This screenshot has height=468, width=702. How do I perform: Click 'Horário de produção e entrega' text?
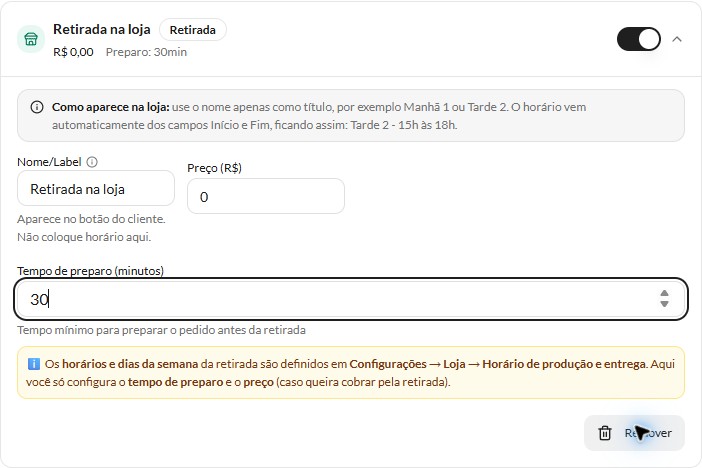[x=564, y=364]
